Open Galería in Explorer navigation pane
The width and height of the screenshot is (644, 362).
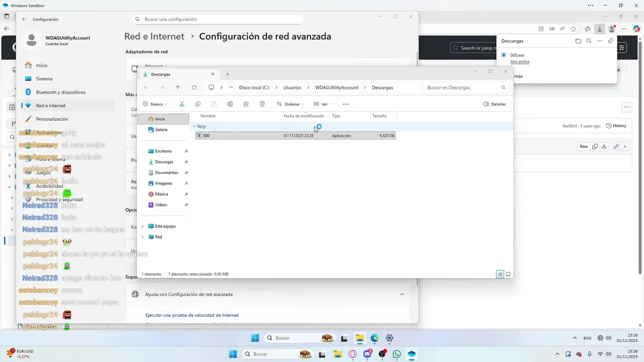tap(161, 130)
